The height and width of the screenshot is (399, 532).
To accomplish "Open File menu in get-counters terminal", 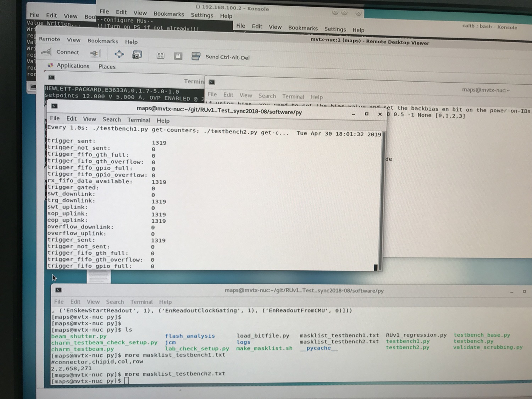I will [55, 118].
